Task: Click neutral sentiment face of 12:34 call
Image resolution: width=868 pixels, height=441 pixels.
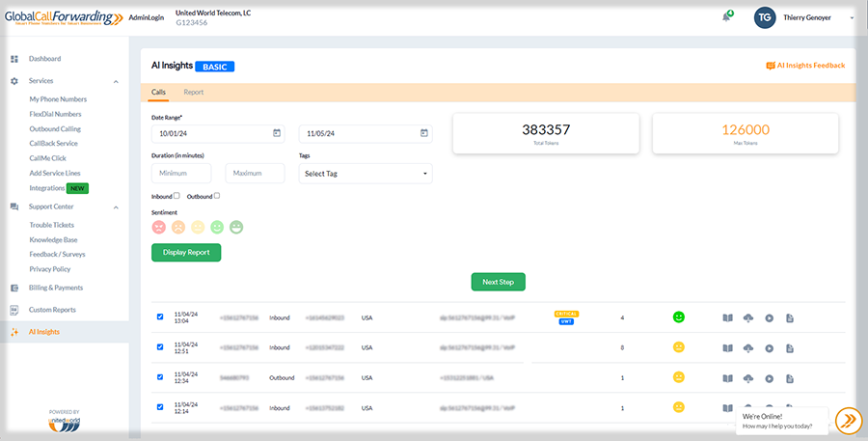Action: coord(679,377)
